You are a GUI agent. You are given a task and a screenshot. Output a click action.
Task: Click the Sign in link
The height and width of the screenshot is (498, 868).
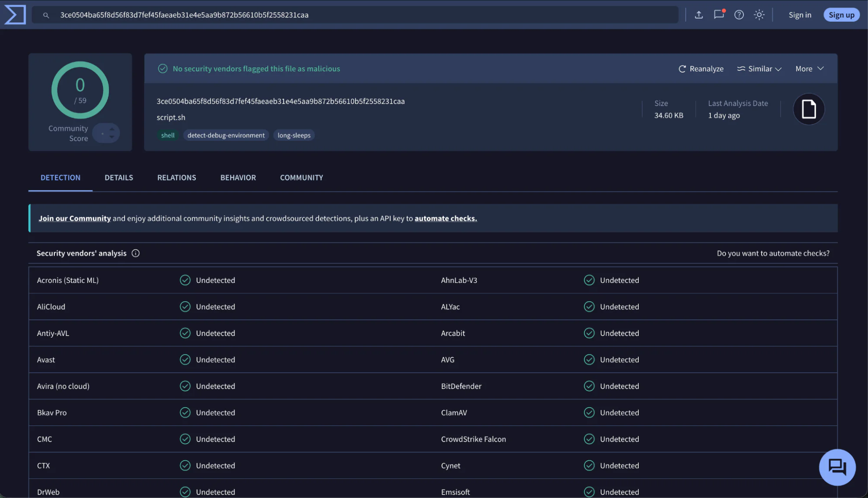800,15
